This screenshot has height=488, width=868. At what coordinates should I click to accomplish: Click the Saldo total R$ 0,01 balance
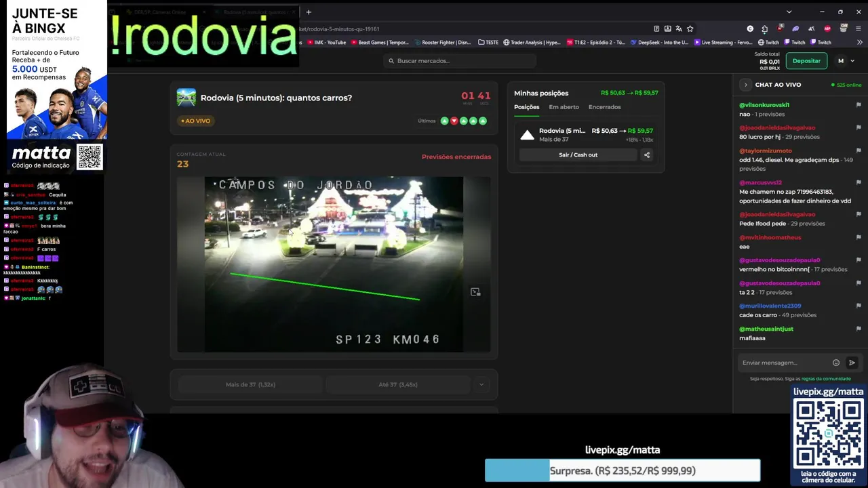coord(770,61)
